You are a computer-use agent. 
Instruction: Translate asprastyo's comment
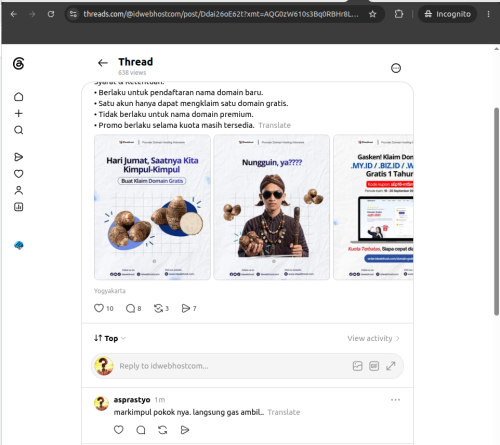[x=284, y=412]
